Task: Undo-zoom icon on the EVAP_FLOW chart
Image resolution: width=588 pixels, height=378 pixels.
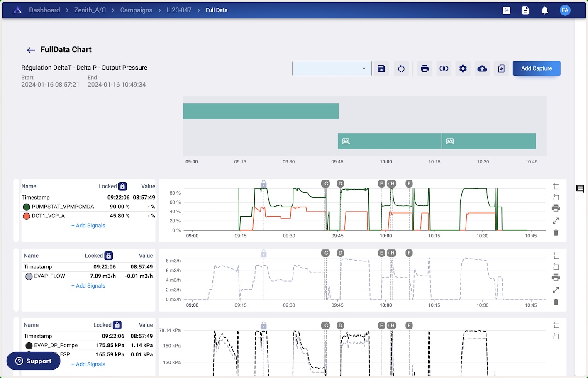Action: point(556,267)
